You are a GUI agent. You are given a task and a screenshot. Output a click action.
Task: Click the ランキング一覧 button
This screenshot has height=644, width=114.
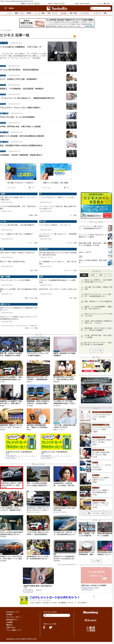(x=96, y=351)
